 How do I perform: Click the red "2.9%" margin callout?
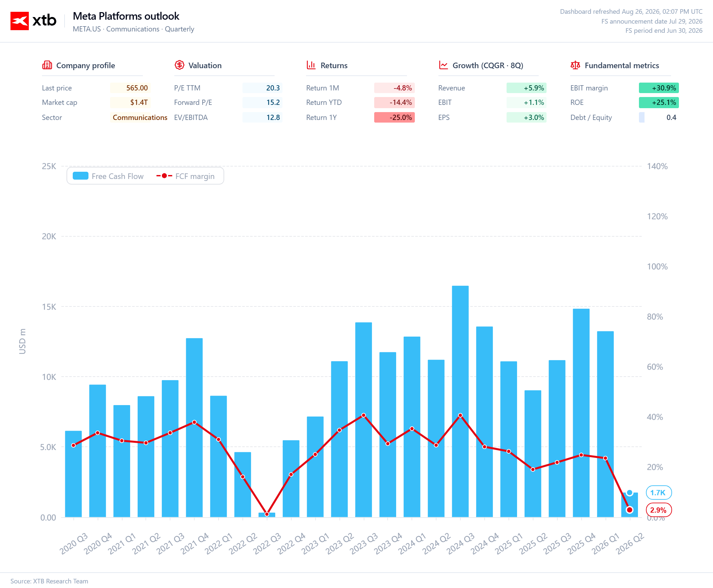tap(659, 510)
